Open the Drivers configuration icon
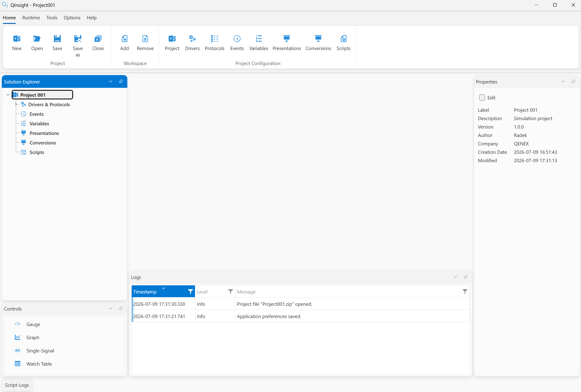Image resolution: width=581 pixels, height=392 pixels. pyautogui.click(x=192, y=39)
